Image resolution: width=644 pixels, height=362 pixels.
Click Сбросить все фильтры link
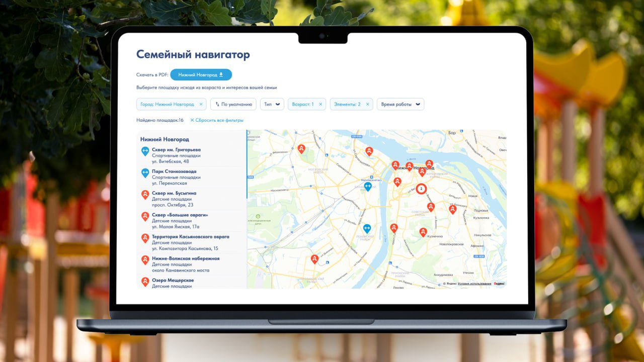pos(217,120)
